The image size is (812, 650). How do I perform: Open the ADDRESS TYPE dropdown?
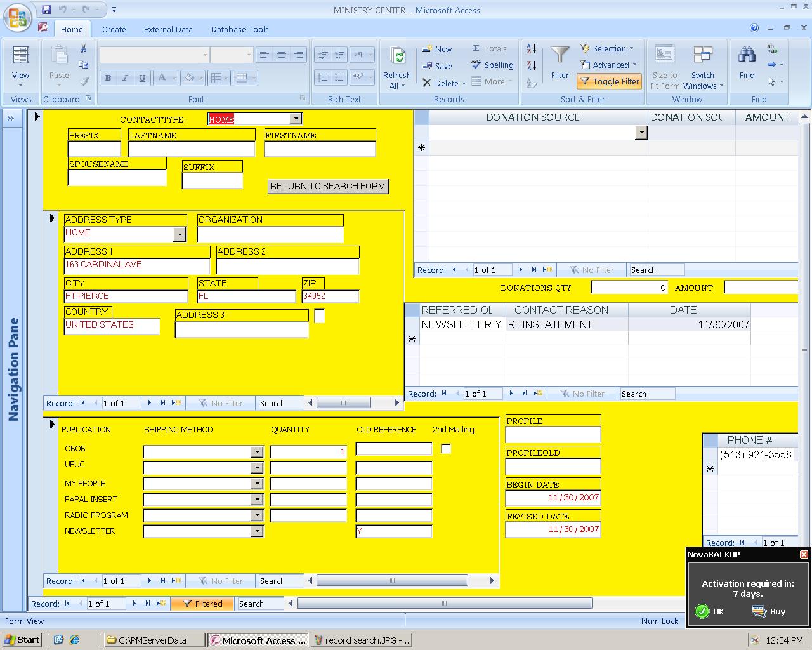click(180, 235)
